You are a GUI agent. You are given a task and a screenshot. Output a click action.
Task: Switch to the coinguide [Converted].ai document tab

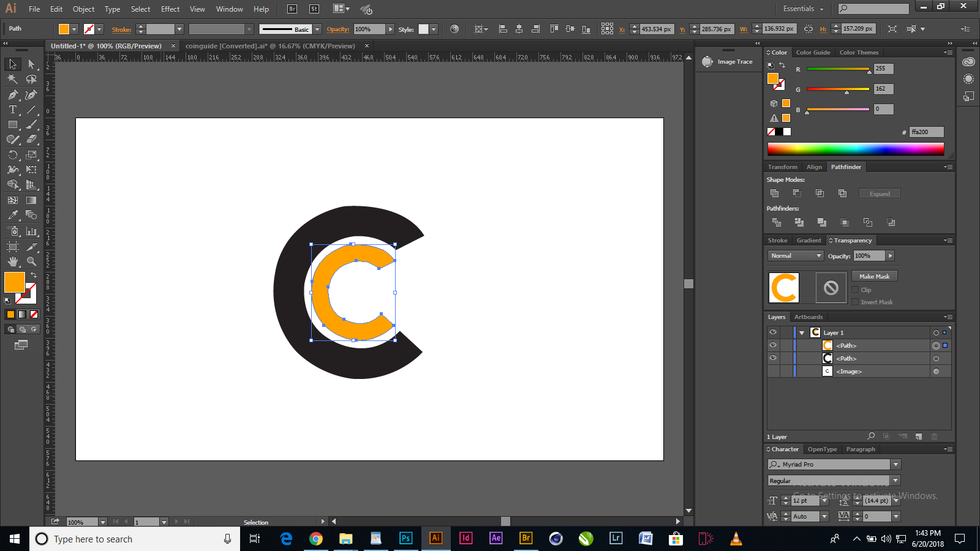270,46
